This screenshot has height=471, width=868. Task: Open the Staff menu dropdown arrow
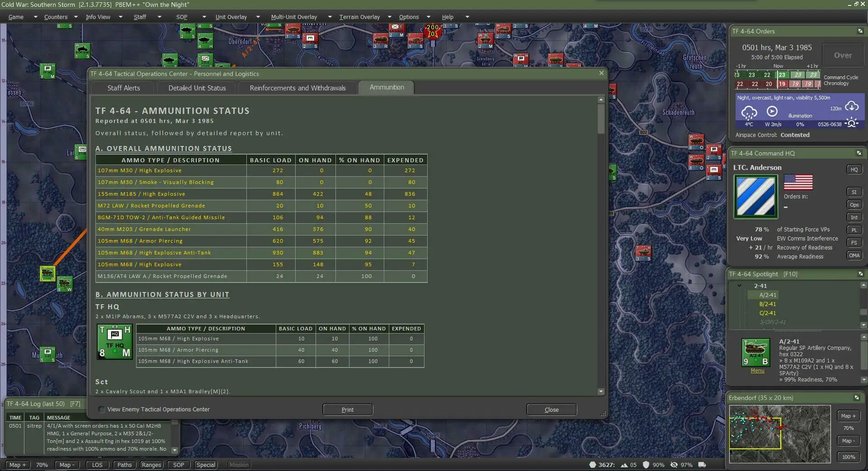pyautogui.click(x=159, y=17)
